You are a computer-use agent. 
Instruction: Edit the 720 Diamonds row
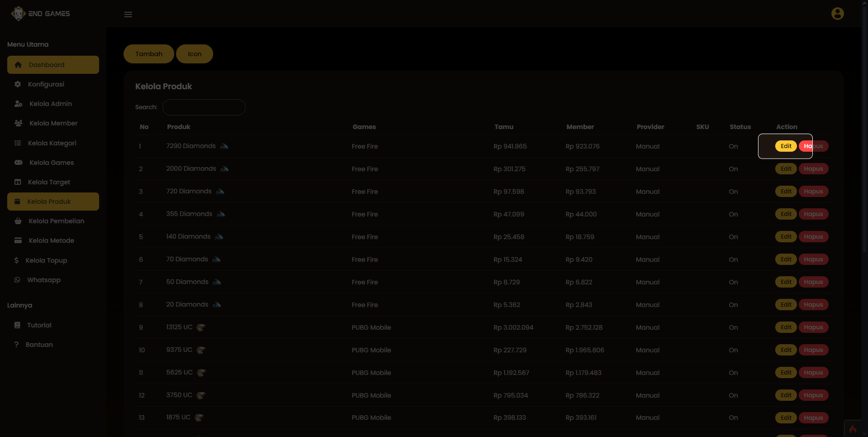coord(786,192)
